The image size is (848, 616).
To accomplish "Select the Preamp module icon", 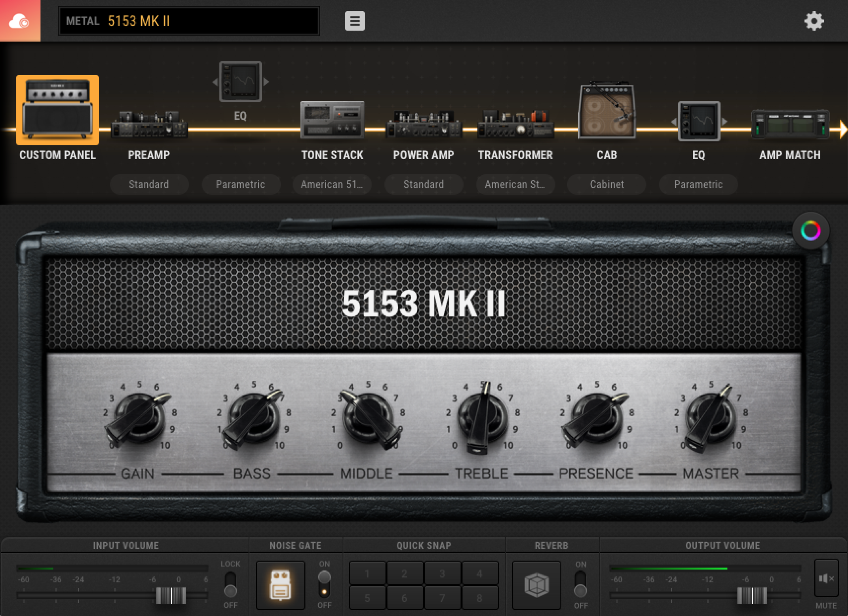I will 149,124.
